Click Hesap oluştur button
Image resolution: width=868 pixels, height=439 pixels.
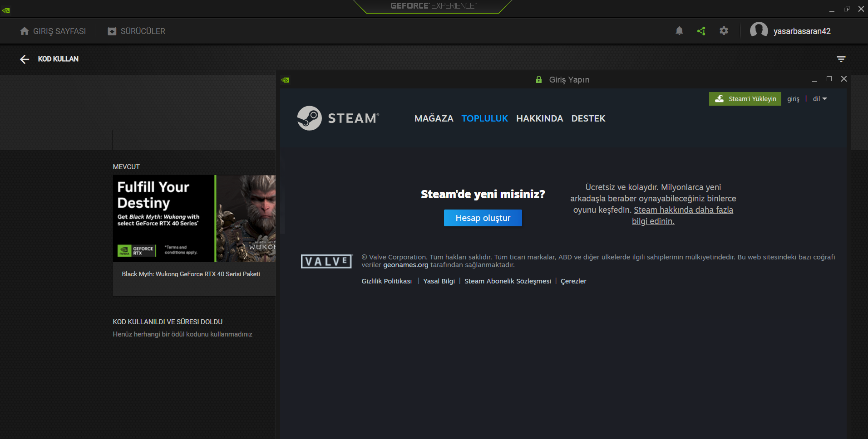click(x=483, y=218)
